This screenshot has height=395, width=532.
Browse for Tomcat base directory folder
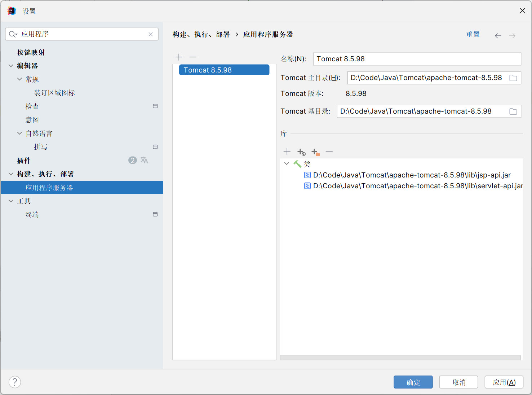(513, 111)
